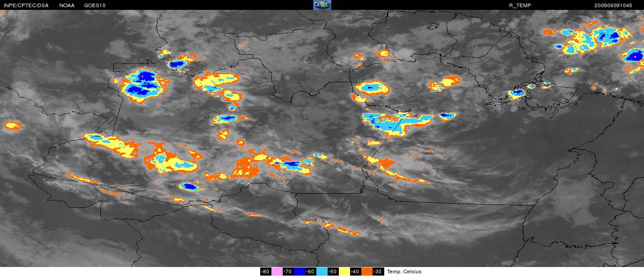
Task: Click the pink legend color swatch
Action: 277,272
